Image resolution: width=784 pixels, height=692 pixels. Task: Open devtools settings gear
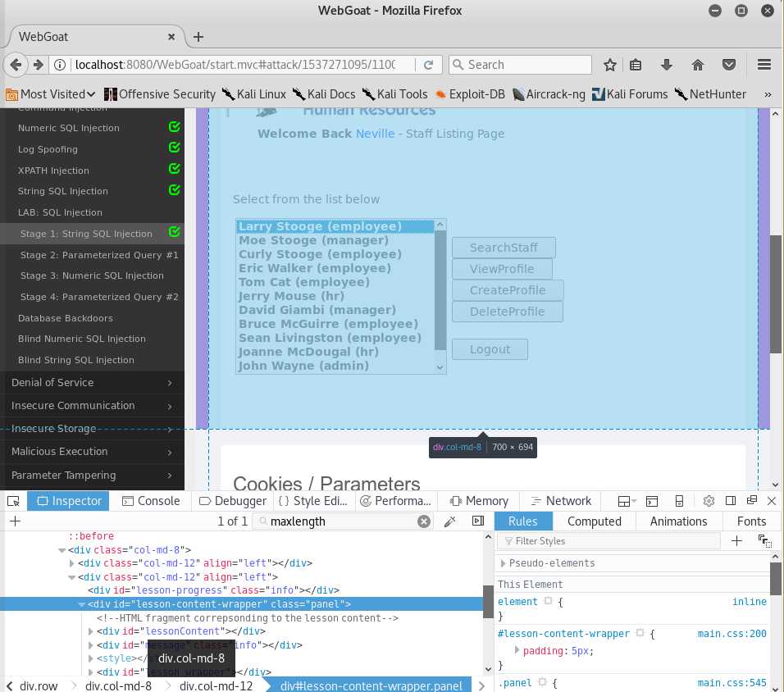pos(709,501)
